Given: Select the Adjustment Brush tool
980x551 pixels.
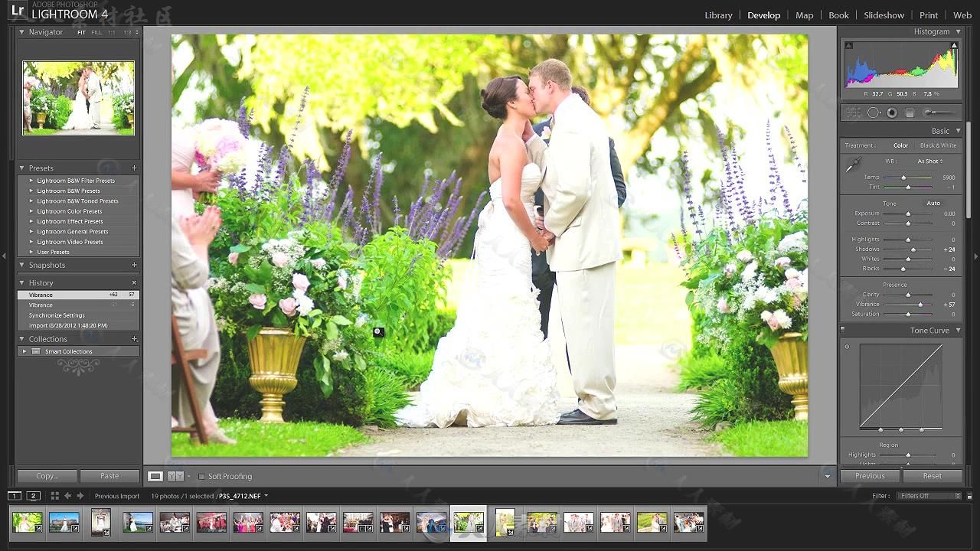Looking at the screenshot, I should click(939, 112).
